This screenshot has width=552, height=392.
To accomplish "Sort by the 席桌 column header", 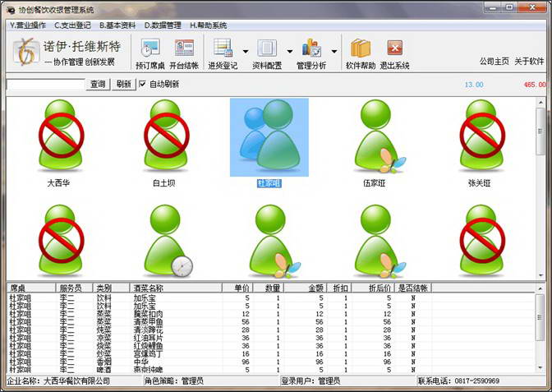I will 31,288.
